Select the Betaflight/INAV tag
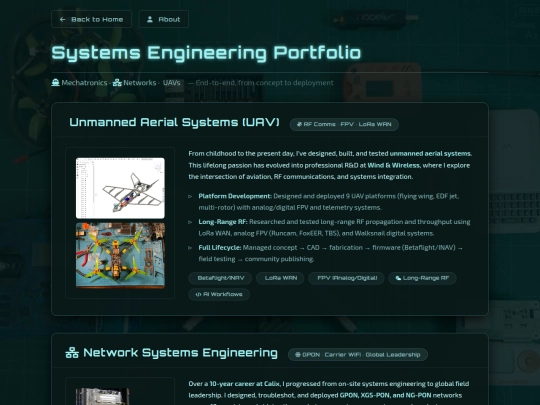Image resolution: width=540 pixels, height=405 pixels. (x=220, y=278)
